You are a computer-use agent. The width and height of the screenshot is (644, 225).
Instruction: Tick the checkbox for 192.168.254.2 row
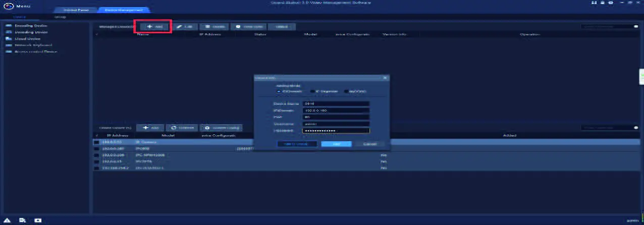point(96,167)
